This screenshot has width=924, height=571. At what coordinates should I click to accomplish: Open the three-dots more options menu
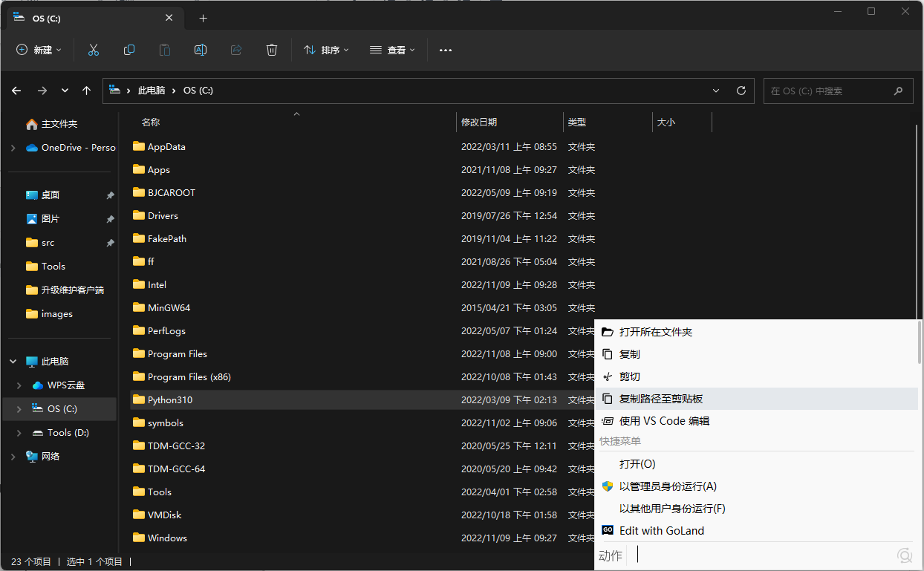[446, 50]
